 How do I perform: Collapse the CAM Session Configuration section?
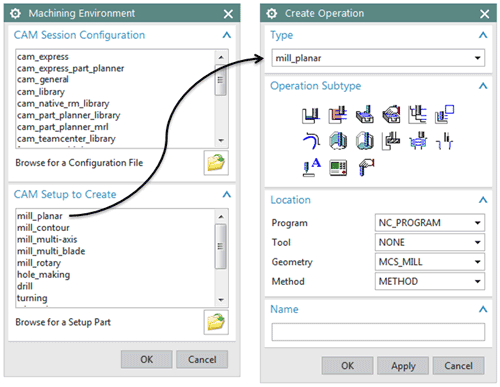[x=227, y=35]
